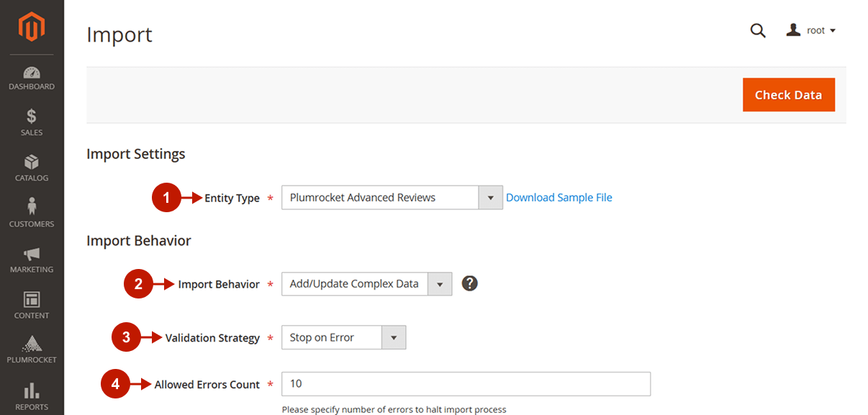The image size is (868, 415).
Task: Open the Content layout icon
Action: (x=32, y=299)
